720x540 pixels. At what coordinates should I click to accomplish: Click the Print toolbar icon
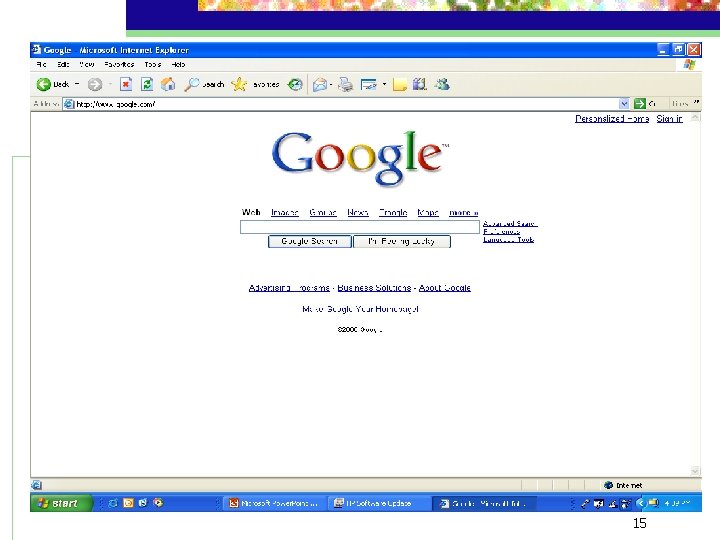pyautogui.click(x=346, y=84)
